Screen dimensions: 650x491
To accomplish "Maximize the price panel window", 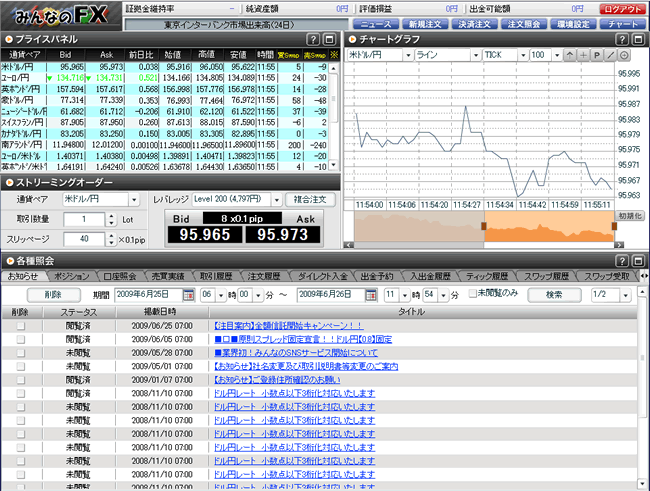I will [329, 39].
